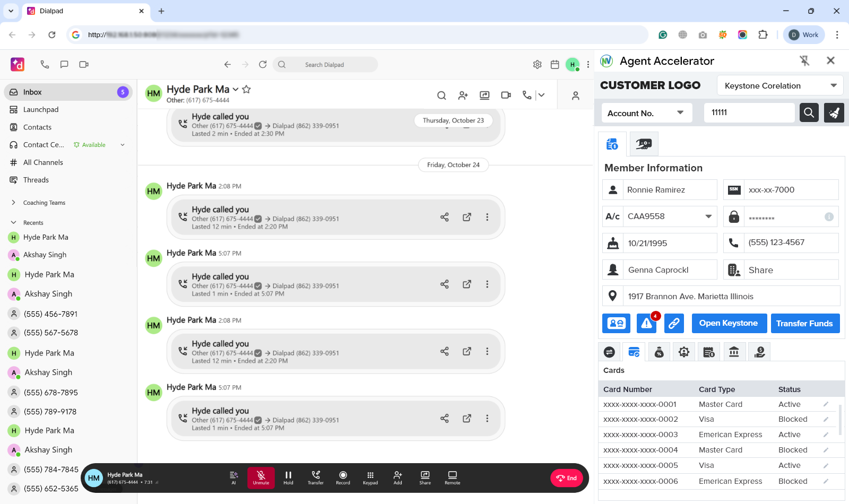849x504 pixels.
Task: Unpin the Agent Accelerator panel
Action: [x=805, y=61]
